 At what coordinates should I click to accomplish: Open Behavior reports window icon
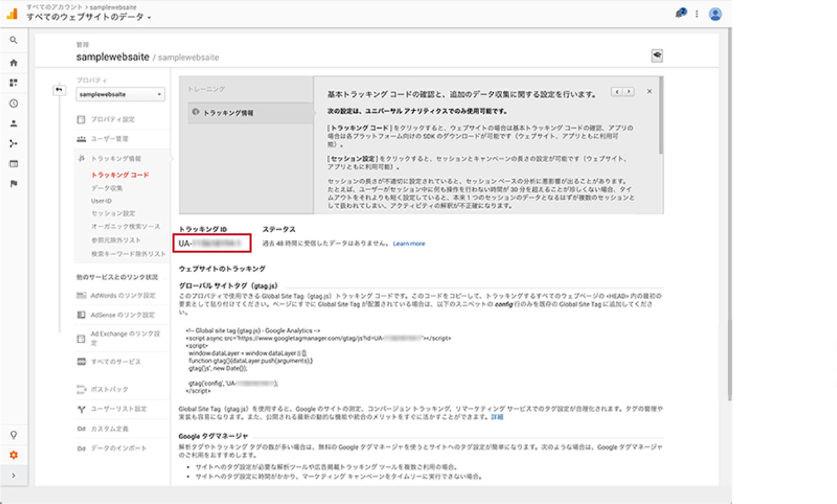(13, 164)
